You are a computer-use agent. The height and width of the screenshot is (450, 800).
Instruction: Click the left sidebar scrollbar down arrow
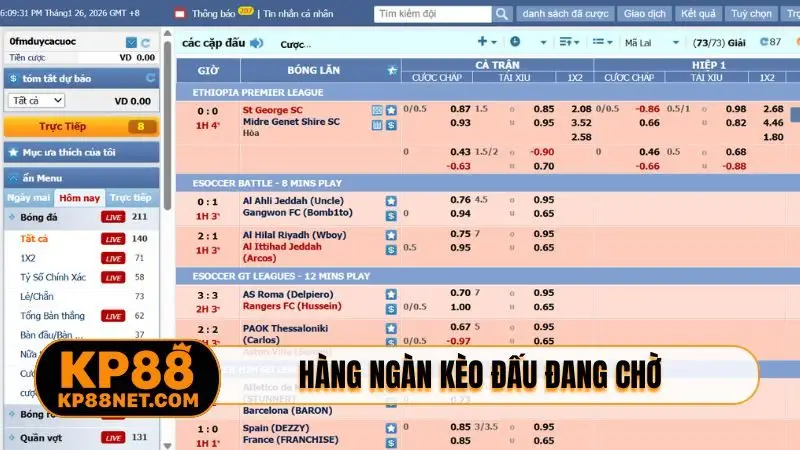coord(167,445)
